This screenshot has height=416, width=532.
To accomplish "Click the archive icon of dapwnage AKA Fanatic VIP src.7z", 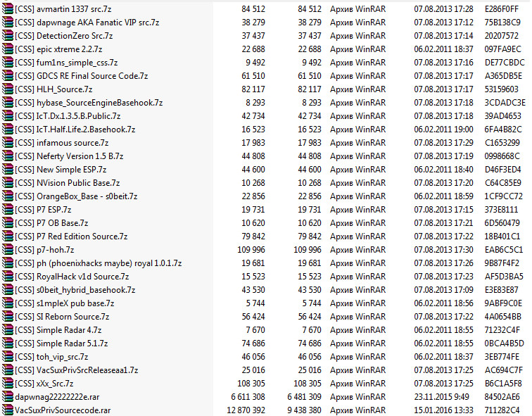I will pos(8,23).
